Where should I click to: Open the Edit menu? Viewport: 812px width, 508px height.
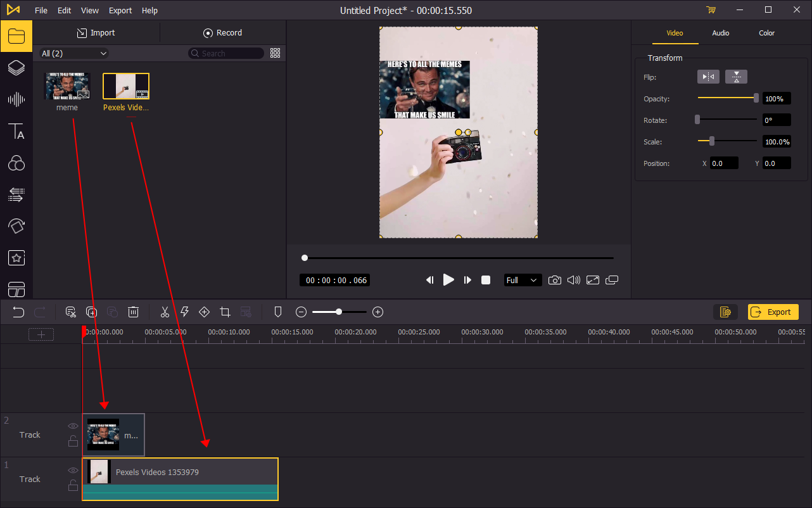64,10
